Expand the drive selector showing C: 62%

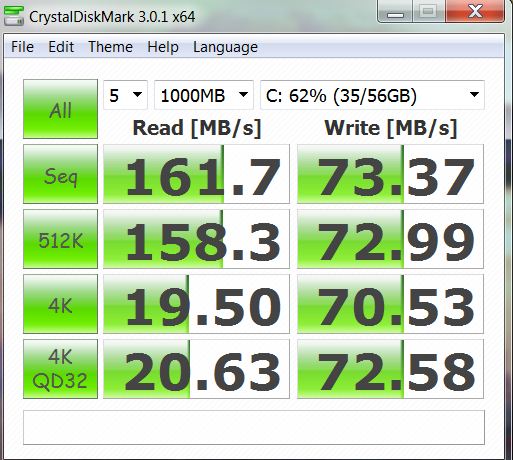tap(372, 95)
